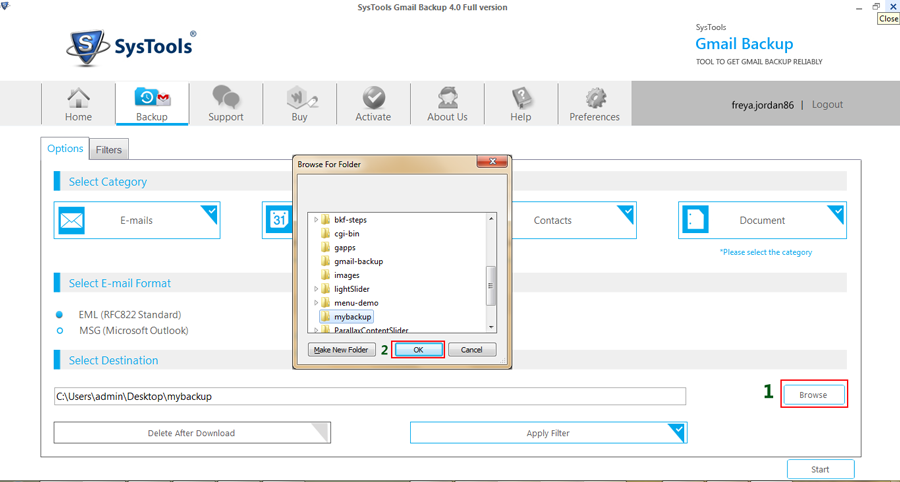Click the images folder icon
This screenshot has height=482, width=900.
click(x=325, y=275)
